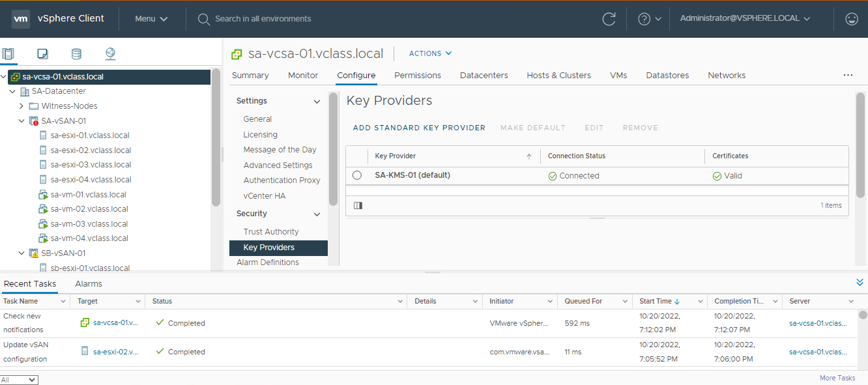868x385 pixels.
Task: Open Alarm Definitions in the Configure sidebar
Action: (x=268, y=263)
